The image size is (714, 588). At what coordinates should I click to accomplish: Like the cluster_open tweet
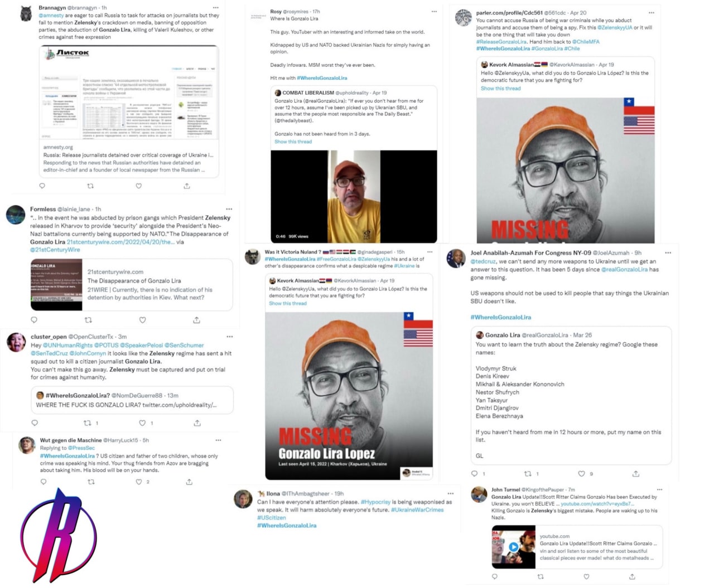tap(143, 423)
